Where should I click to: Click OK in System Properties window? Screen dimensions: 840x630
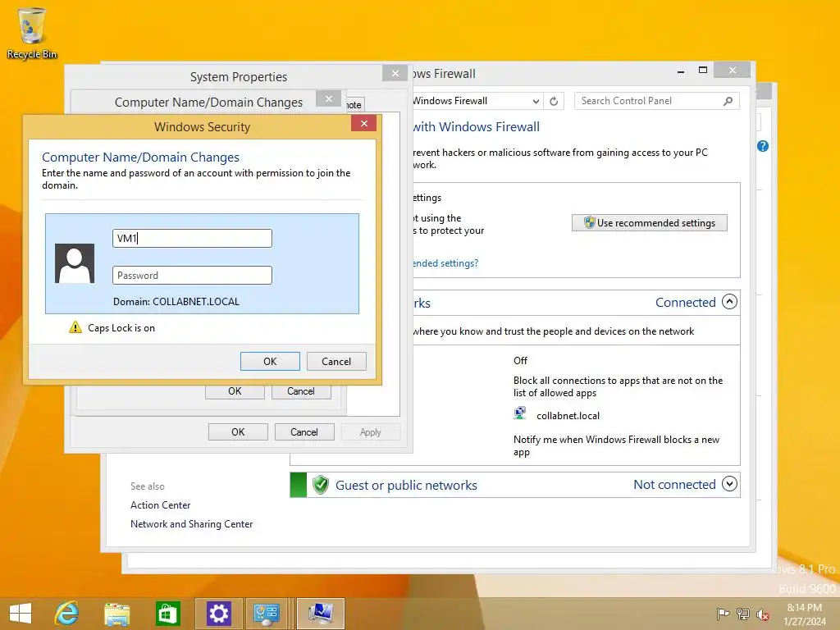[238, 431]
